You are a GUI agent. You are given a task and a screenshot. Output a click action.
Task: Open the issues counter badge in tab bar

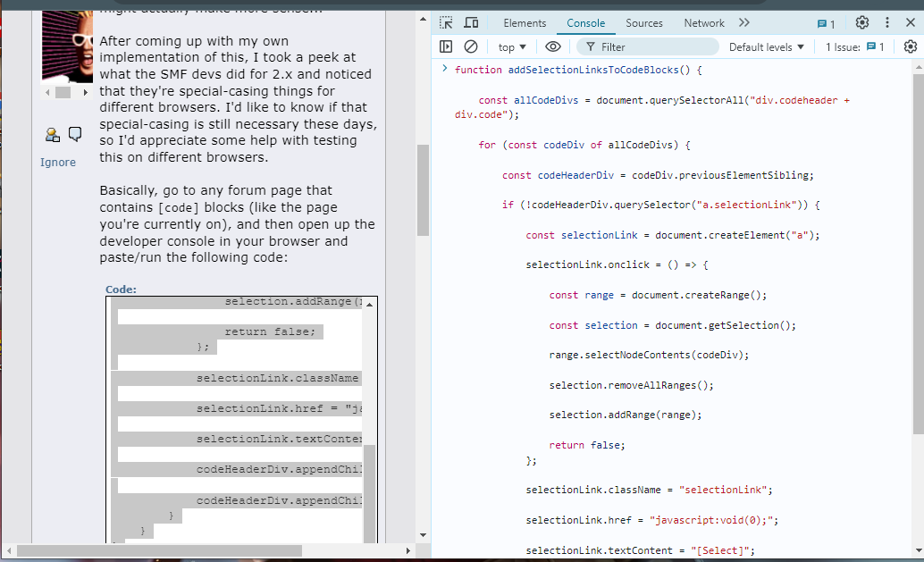click(x=826, y=23)
